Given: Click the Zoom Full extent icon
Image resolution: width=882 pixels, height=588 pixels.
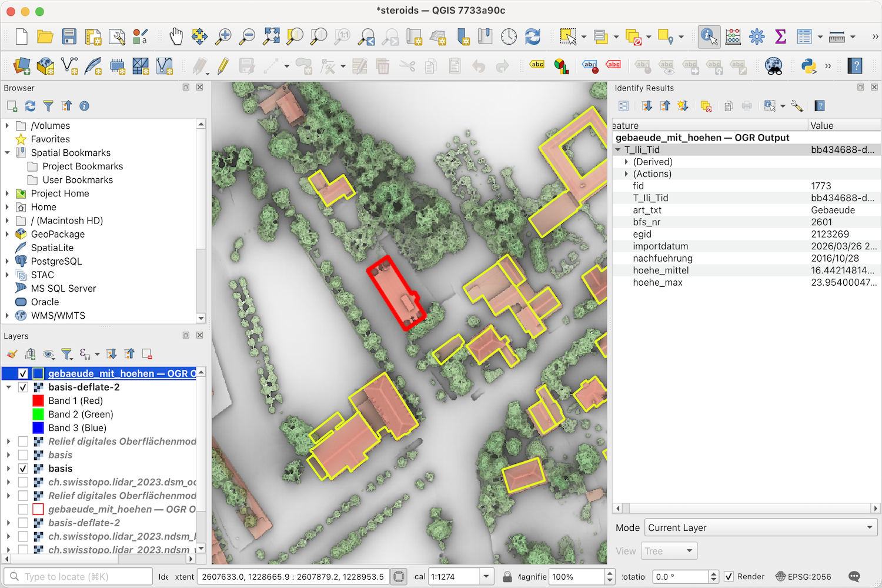Looking at the screenshot, I should click(271, 36).
